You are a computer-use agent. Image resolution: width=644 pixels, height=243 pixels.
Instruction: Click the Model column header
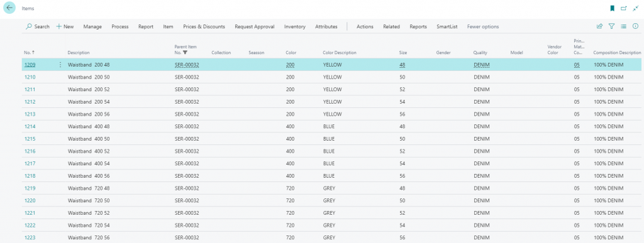[x=516, y=53]
